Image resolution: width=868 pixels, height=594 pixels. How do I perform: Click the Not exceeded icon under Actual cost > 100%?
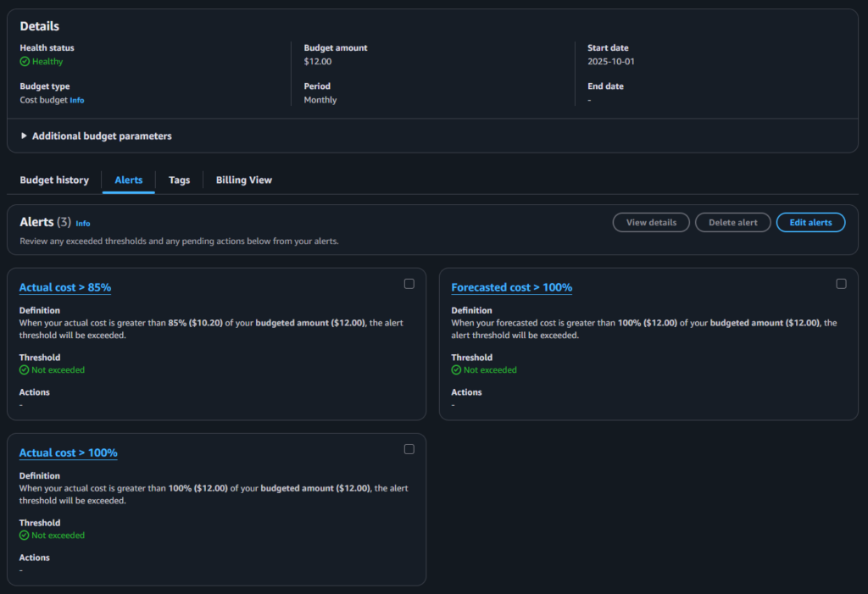click(x=25, y=536)
